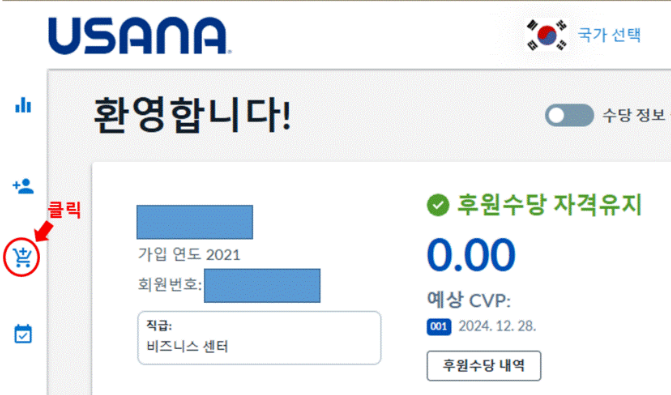The height and width of the screenshot is (395, 671).
Task: Click the 후원수당 내역 button
Action: [484, 365]
